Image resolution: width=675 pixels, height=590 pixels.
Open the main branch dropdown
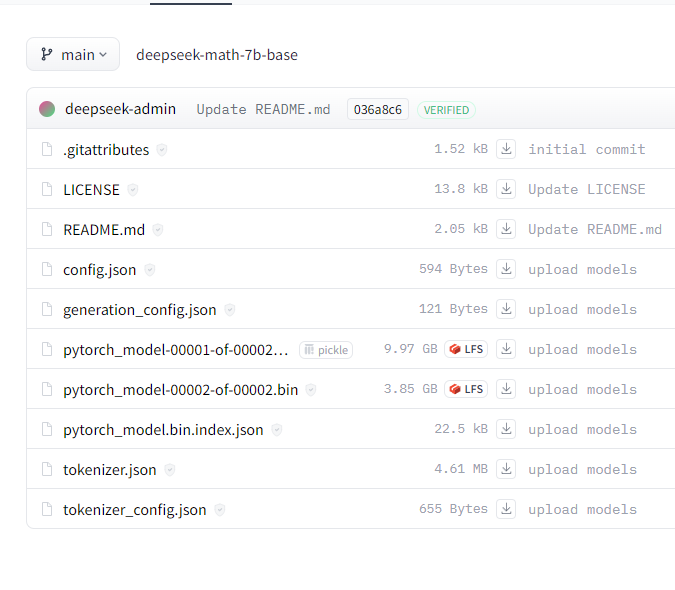tap(73, 55)
